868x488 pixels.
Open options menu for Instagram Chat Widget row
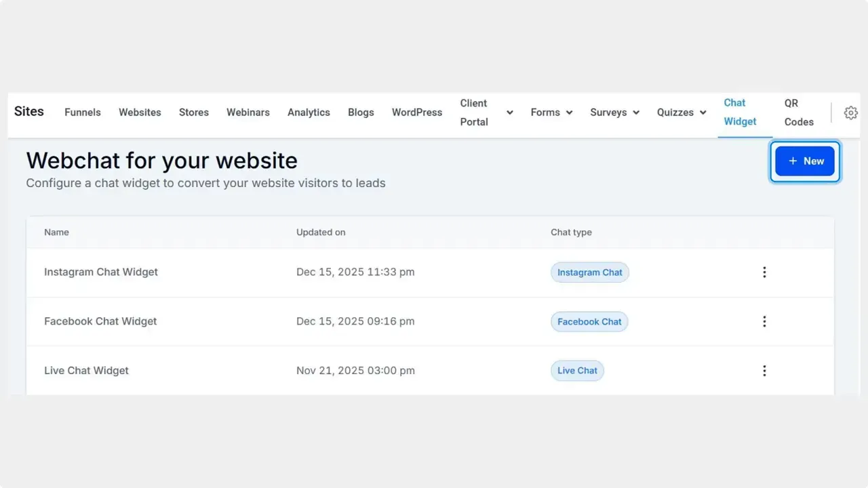tap(764, 272)
